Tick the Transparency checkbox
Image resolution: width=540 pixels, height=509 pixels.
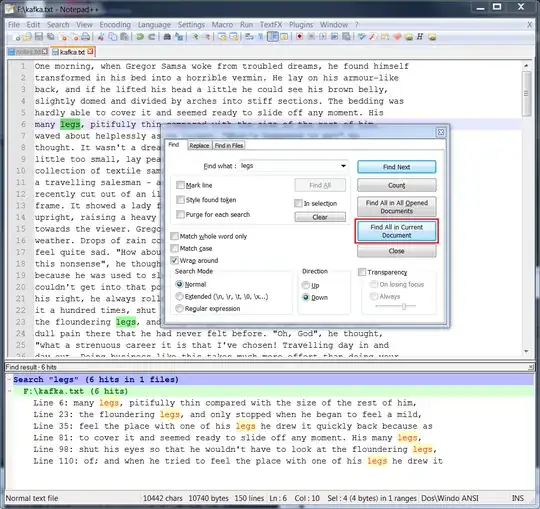tap(362, 272)
